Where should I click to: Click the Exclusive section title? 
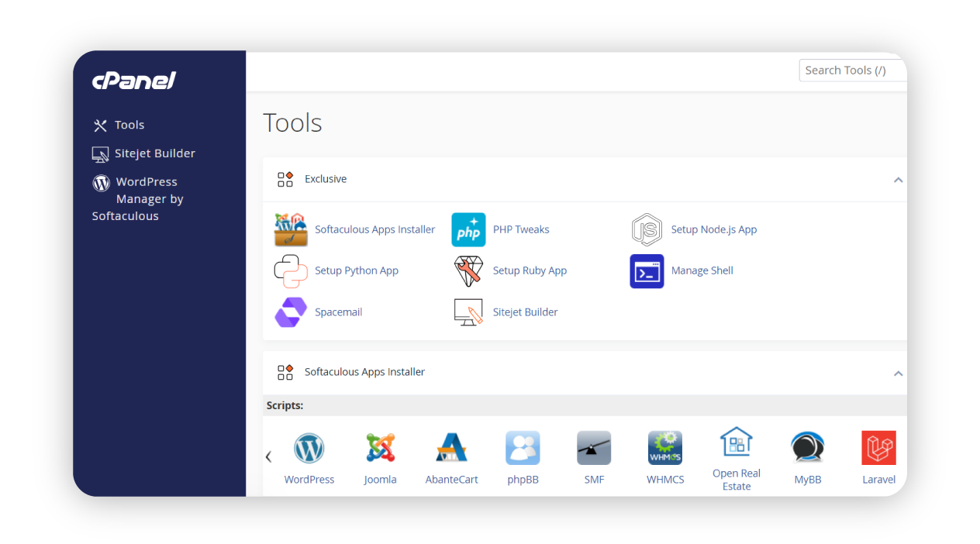click(x=326, y=179)
